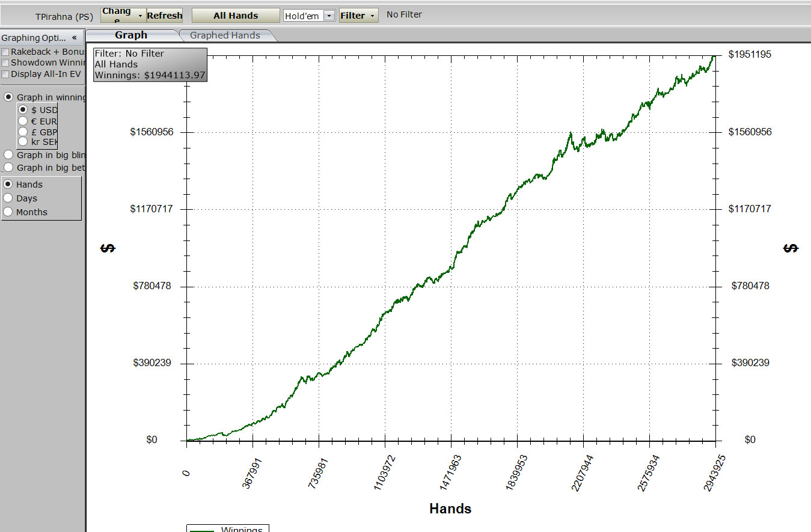The image size is (811, 532).
Task: Enable the Rakeback + Bonus checkbox
Action: 5,52
